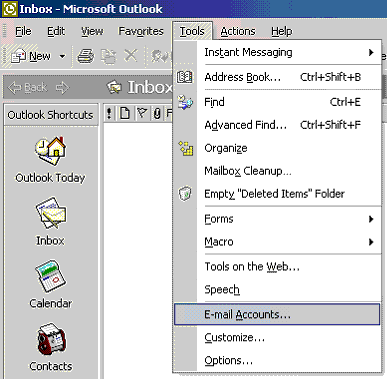Open the Outlook Today shortcut
The height and width of the screenshot is (379, 387).
pos(50,161)
